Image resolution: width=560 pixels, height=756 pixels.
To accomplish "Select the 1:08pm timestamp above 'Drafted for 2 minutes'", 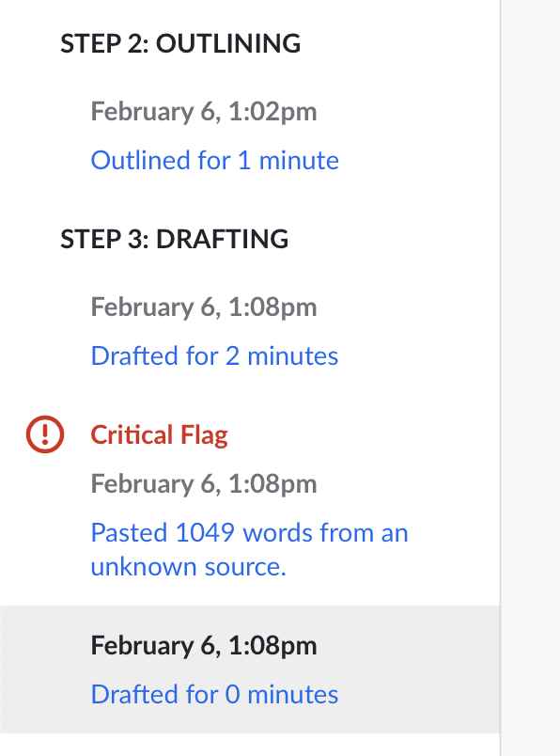I will tap(204, 307).
